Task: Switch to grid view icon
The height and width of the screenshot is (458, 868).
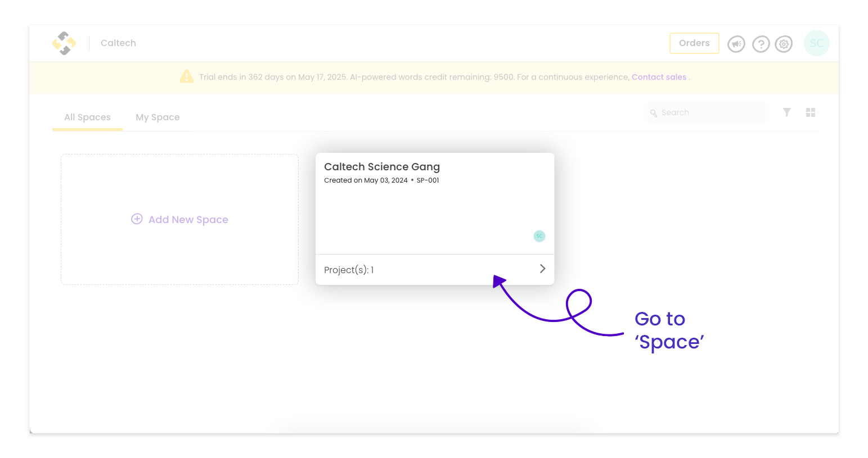Action: coord(811,112)
